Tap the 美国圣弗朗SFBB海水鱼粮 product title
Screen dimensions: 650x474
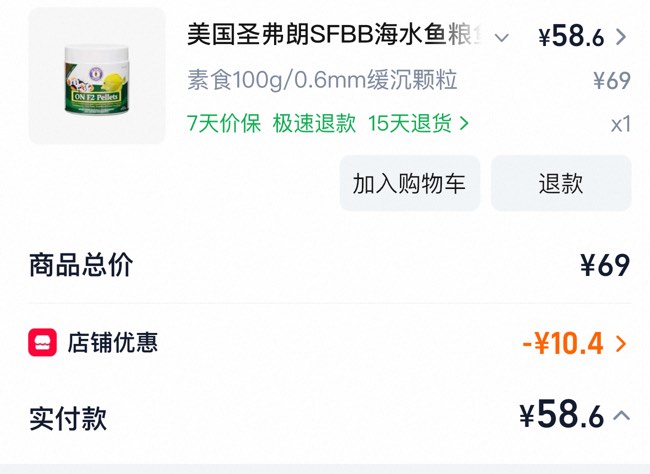(x=335, y=37)
